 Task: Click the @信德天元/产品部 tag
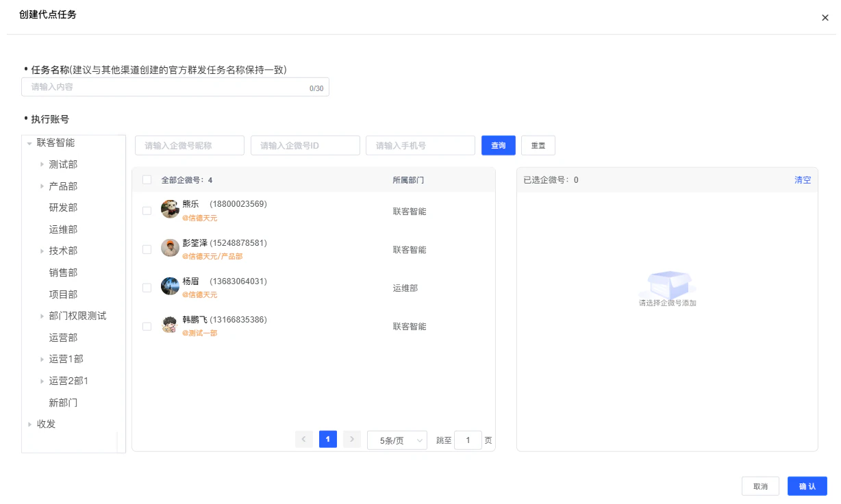coord(212,256)
